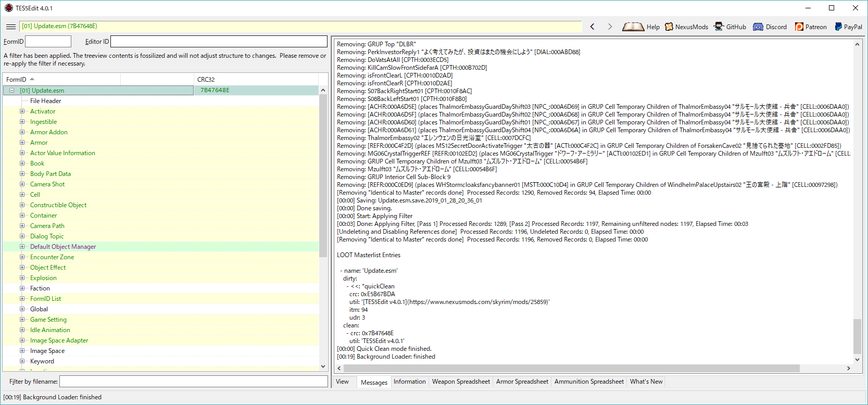Expand the Faction group
The height and width of the screenshot is (405, 868).
(x=22, y=288)
